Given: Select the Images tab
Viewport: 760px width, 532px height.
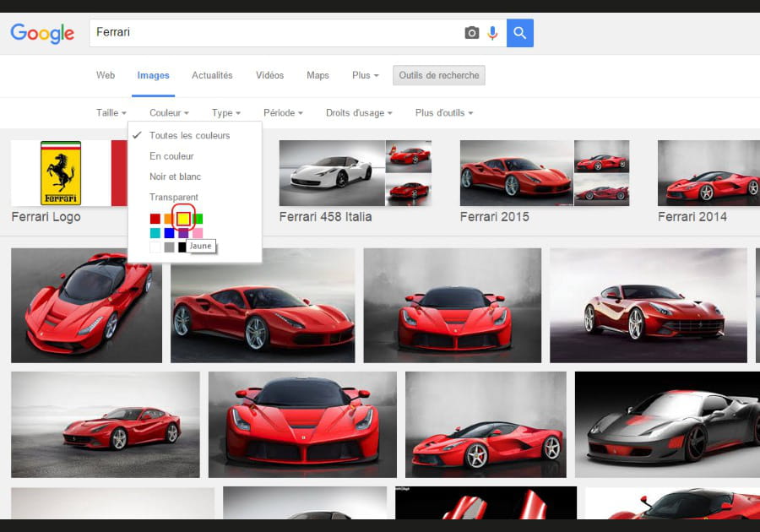Looking at the screenshot, I should coord(153,75).
